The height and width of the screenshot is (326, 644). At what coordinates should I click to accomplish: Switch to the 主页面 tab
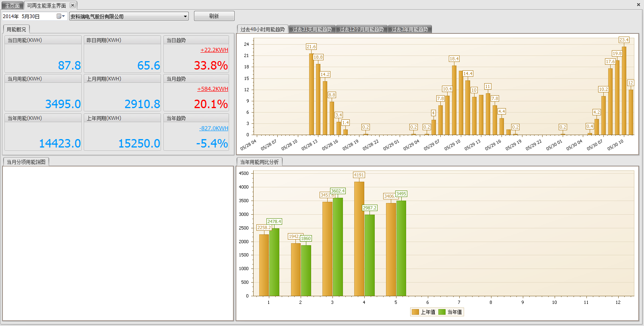click(x=12, y=6)
